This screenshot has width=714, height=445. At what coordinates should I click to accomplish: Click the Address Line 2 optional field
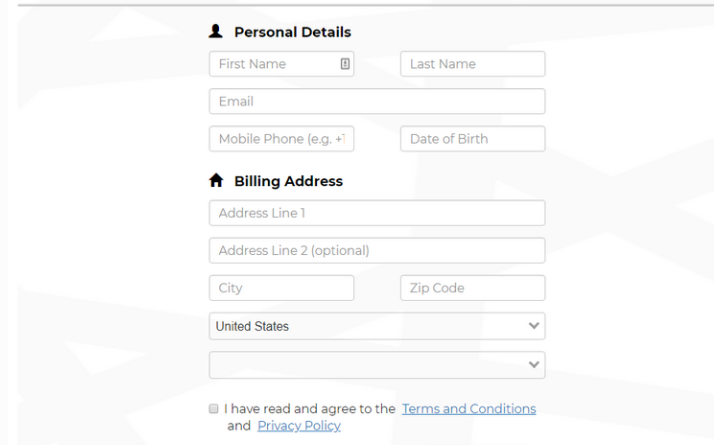(377, 250)
